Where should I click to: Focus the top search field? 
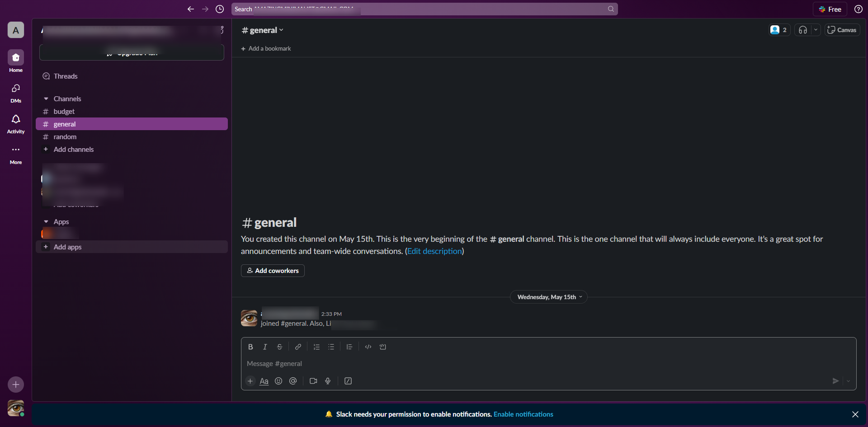click(425, 9)
